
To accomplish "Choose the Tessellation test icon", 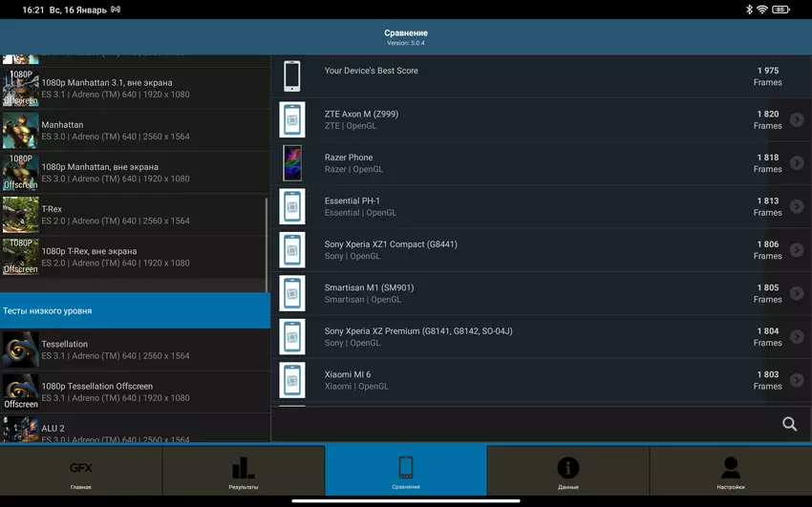I will tap(20, 349).
